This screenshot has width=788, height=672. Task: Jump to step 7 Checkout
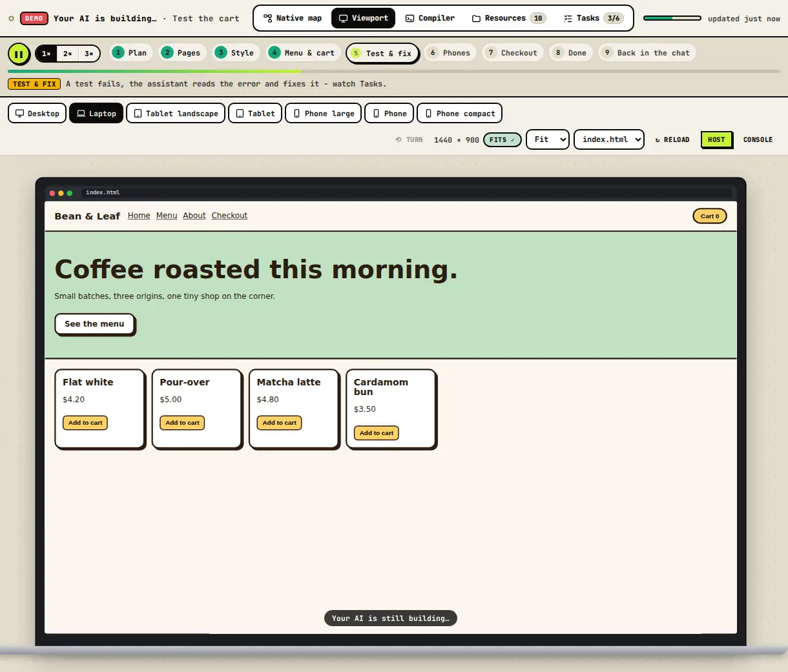click(513, 53)
